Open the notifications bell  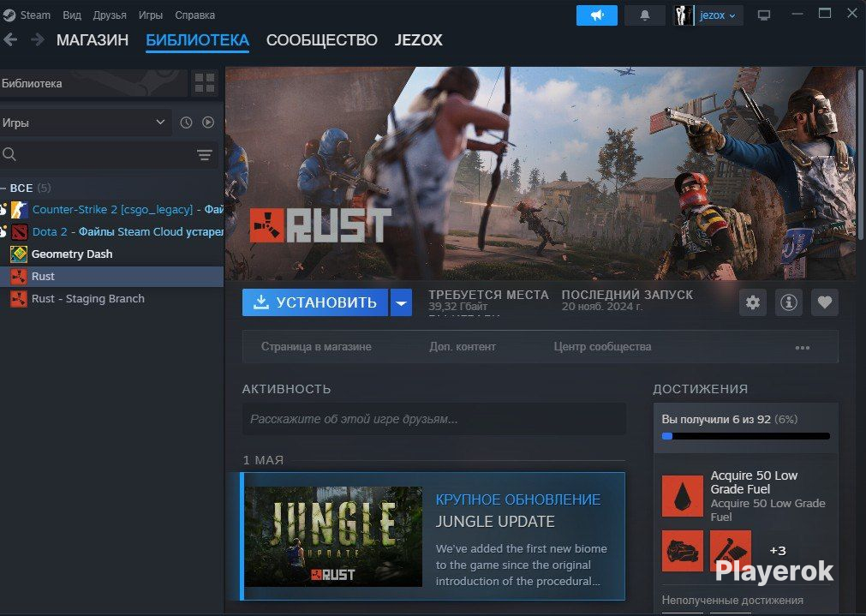(x=644, y=15)
